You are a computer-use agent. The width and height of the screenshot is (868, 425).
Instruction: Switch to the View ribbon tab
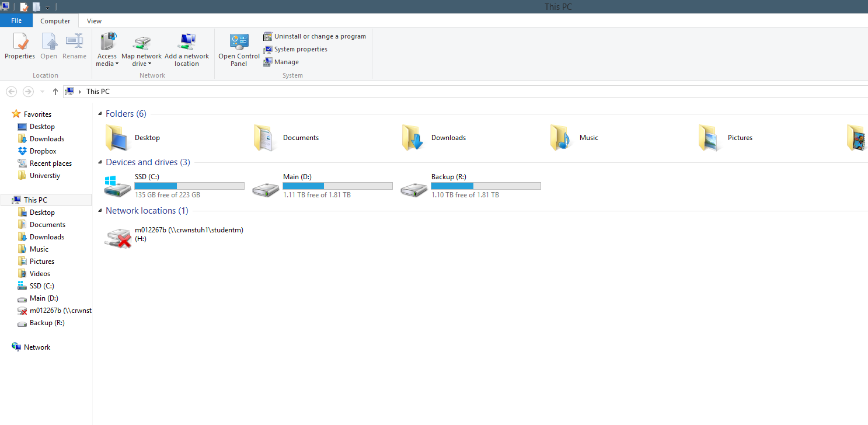coord(94,21)
